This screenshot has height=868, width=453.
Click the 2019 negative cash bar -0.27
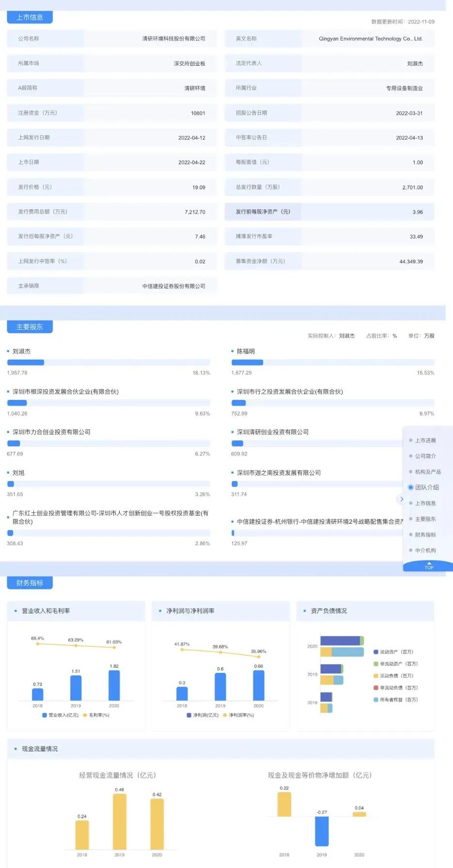pyautogui.click(x=322, y=831)
